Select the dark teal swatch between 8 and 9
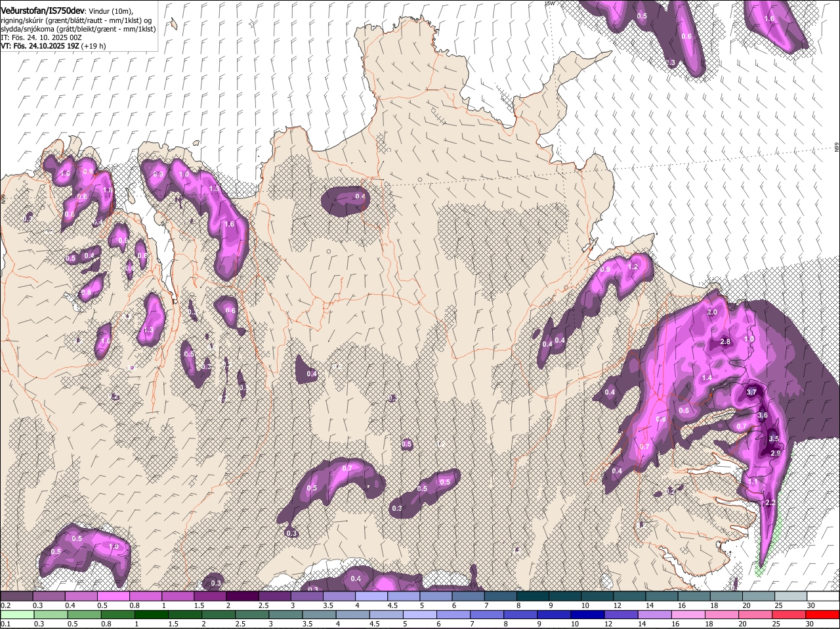840x629 pixels. [x=533, y=596]
